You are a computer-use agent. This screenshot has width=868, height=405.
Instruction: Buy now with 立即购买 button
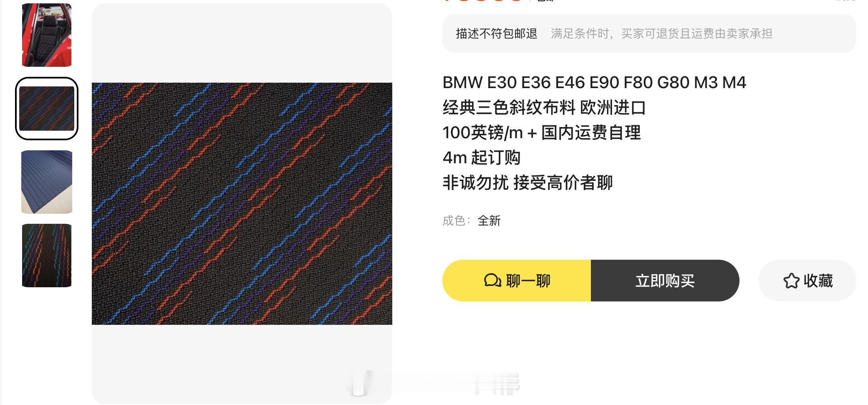665,281
